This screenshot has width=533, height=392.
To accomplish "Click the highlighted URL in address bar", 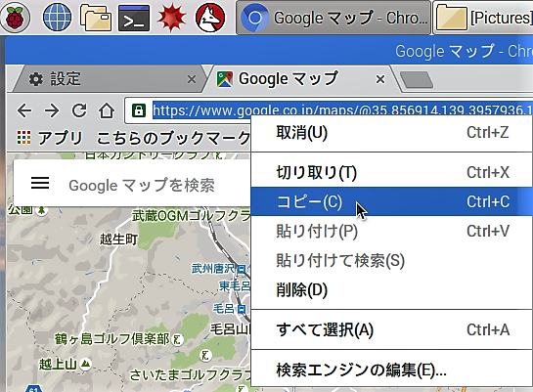I will 342,110.
